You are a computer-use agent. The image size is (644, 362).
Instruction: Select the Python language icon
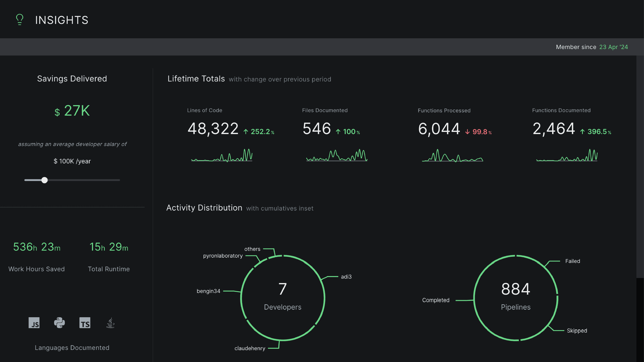coord(60,323)
